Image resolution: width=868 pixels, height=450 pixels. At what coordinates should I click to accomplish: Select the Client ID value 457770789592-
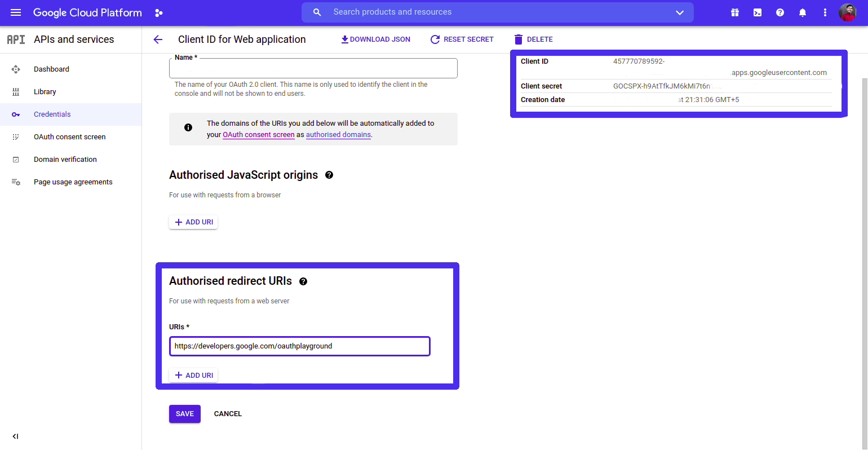click(639, 61)
